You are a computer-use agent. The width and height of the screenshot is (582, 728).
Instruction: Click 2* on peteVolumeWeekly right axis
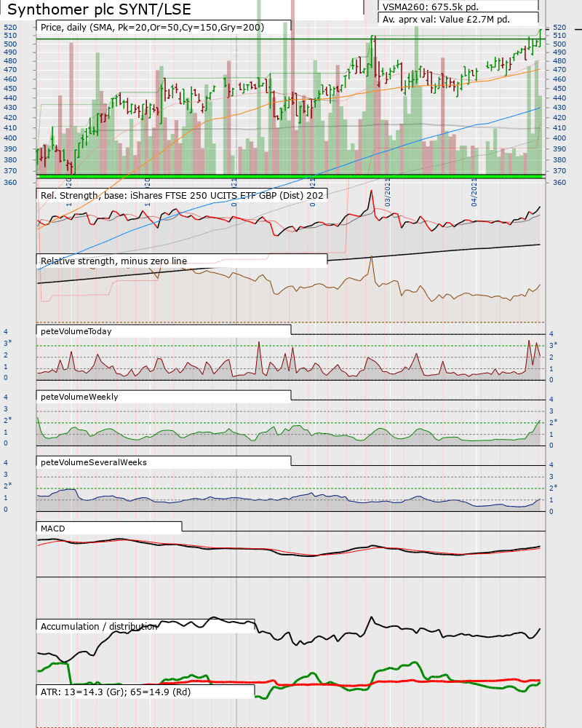click(x=553, y=422)
